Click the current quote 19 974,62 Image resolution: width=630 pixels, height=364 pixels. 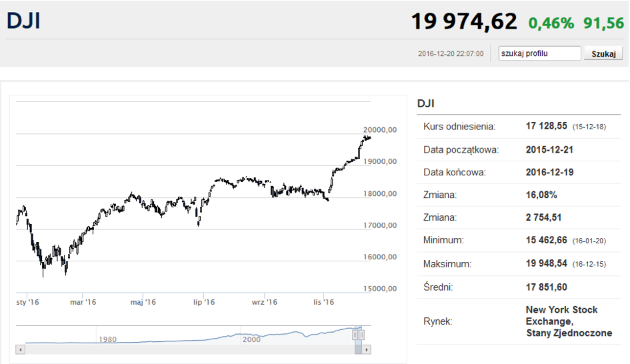point(464,21)
